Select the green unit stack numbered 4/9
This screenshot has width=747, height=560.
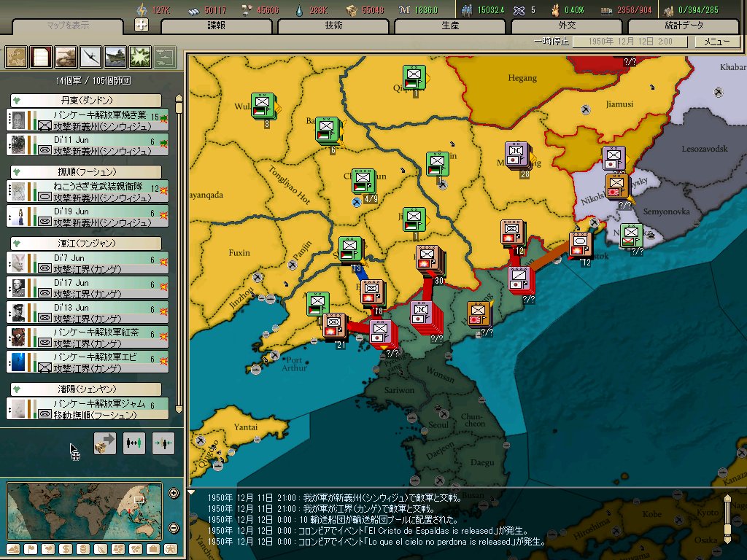363,181
